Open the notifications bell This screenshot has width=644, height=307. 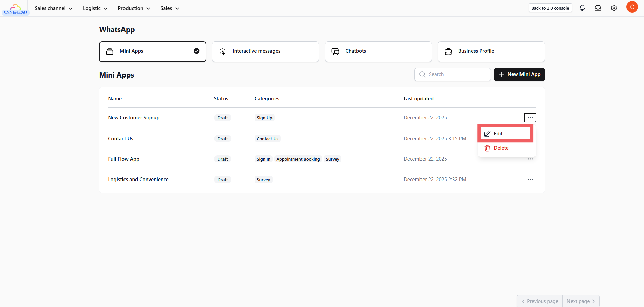(x=582, y=8)
